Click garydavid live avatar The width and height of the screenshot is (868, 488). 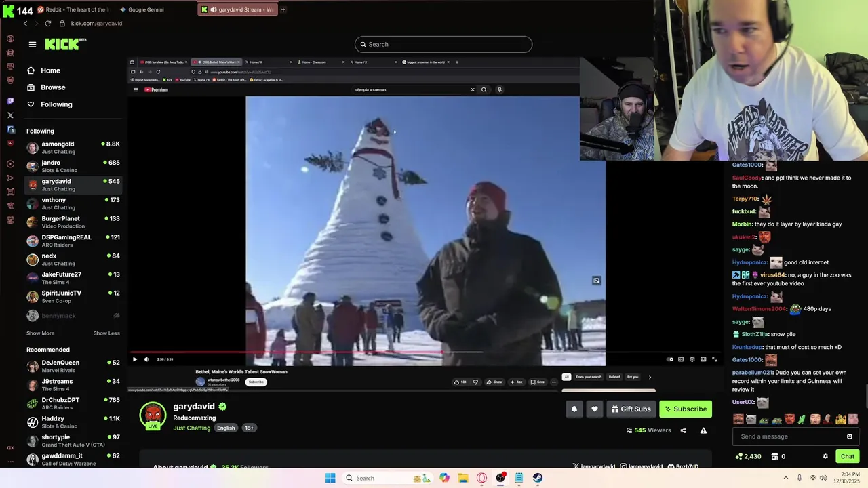[153, 416]
